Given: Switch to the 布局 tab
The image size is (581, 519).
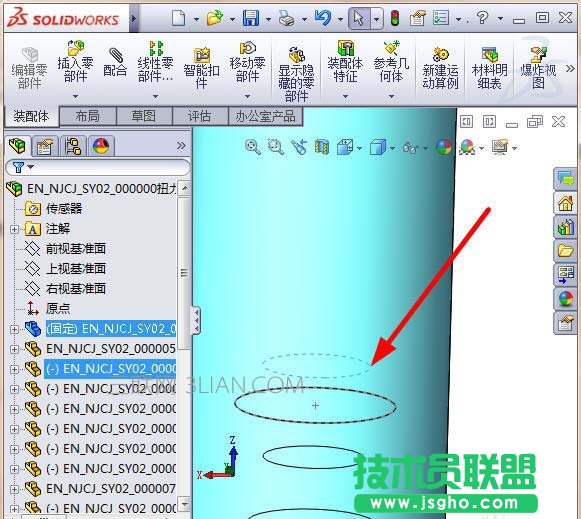Looking at the screenshot, I should tap(87, 116).
